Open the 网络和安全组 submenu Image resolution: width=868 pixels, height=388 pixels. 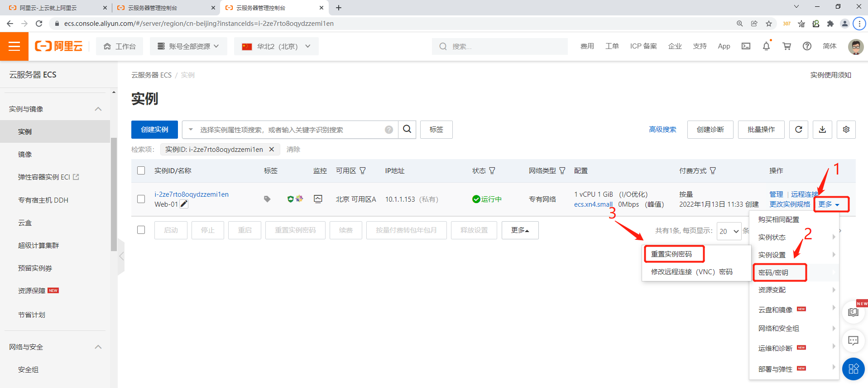click(794, 328)
